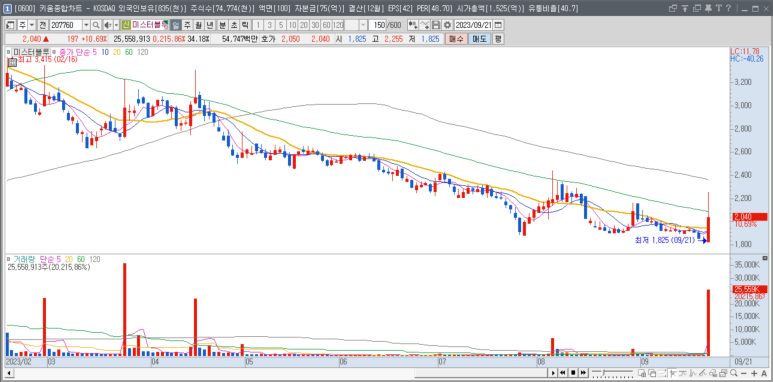Click the green 신 badge icon
Screen dimensions: 773x382
[126, 25]
